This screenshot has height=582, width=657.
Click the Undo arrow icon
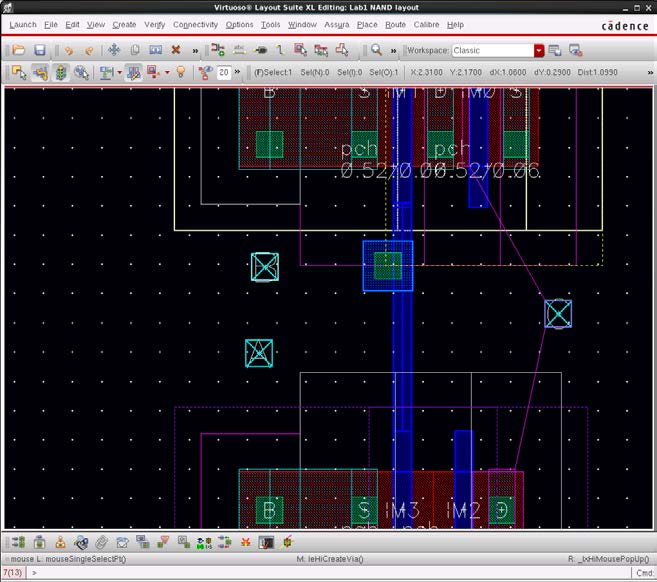[69, 51]
